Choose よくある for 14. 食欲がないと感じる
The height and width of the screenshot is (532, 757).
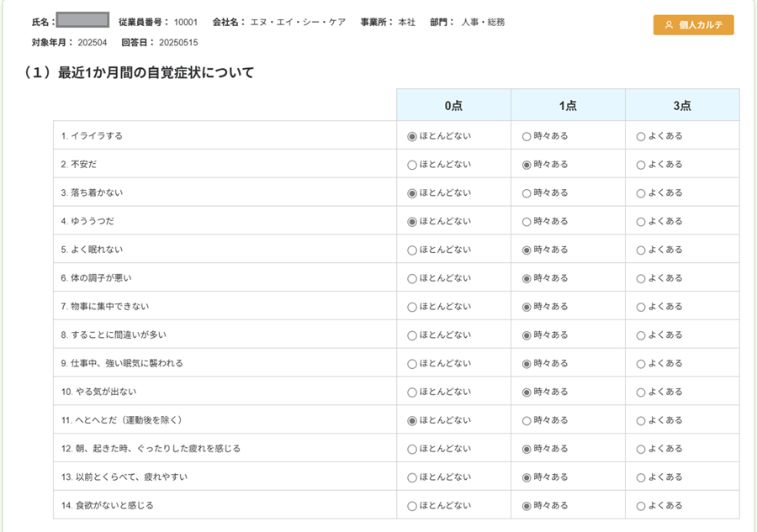point(641,506)
